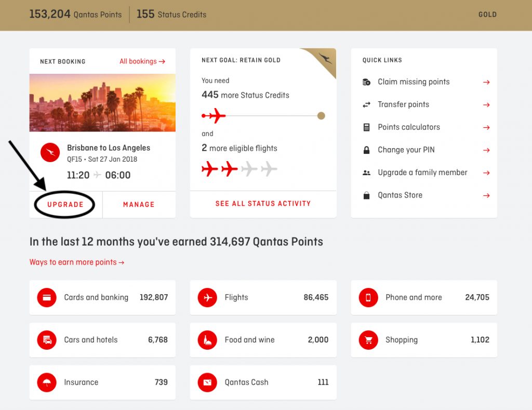Open the Flights points card
Image resolution: width=532 pixels, height=410 pixels.
click(263, 298)
